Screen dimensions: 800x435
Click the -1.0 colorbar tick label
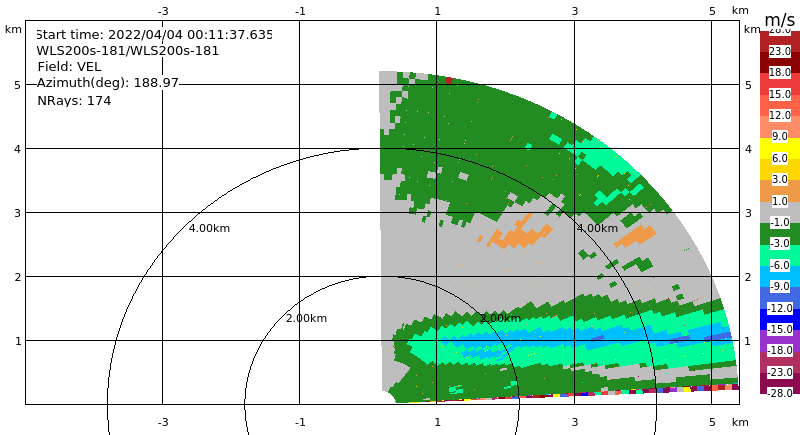click(x=780, y=222)
